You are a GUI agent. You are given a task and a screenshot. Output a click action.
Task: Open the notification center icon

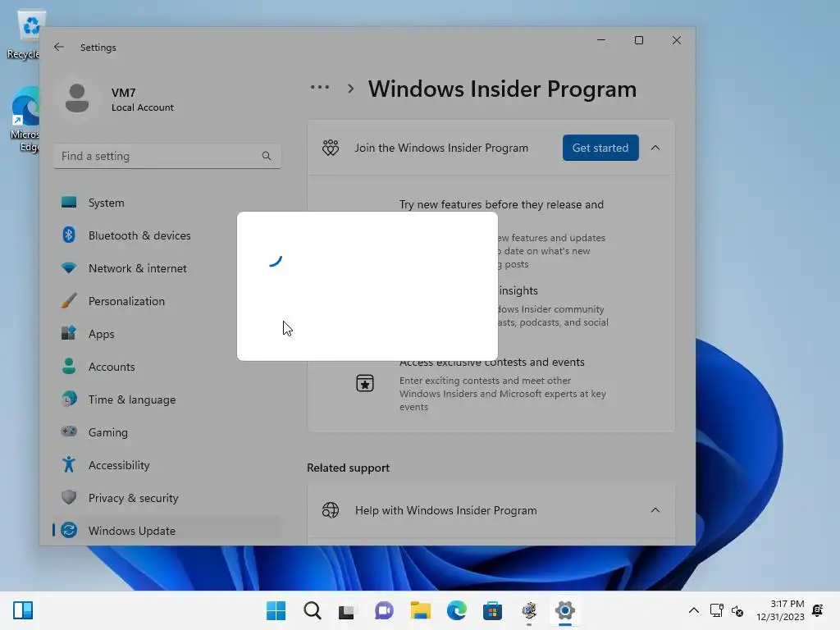point(818,609)
